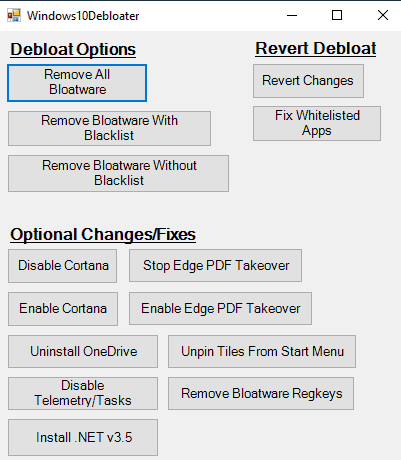Click Remove All Bloatware button
Screen dimensions: 401x460
pos(77,83)
